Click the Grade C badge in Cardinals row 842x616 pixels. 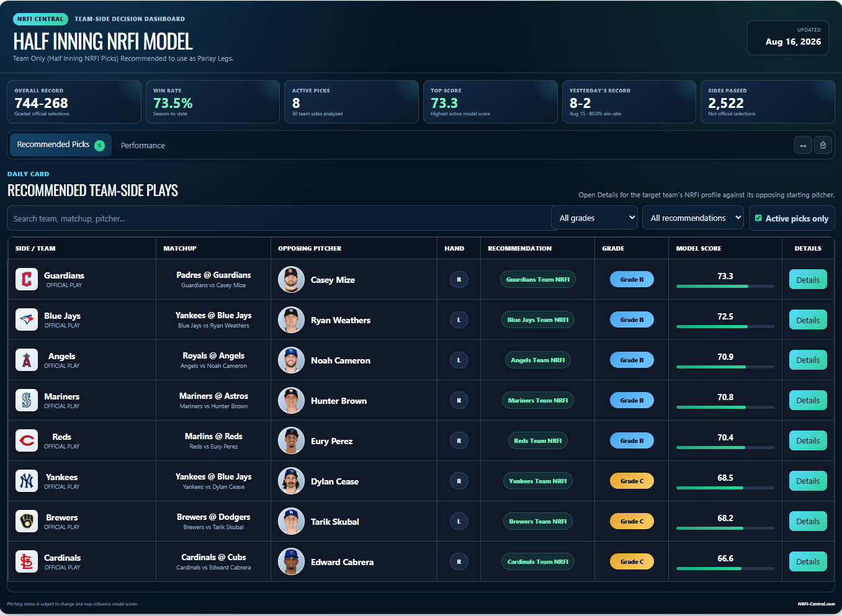(x=632, y=562)
